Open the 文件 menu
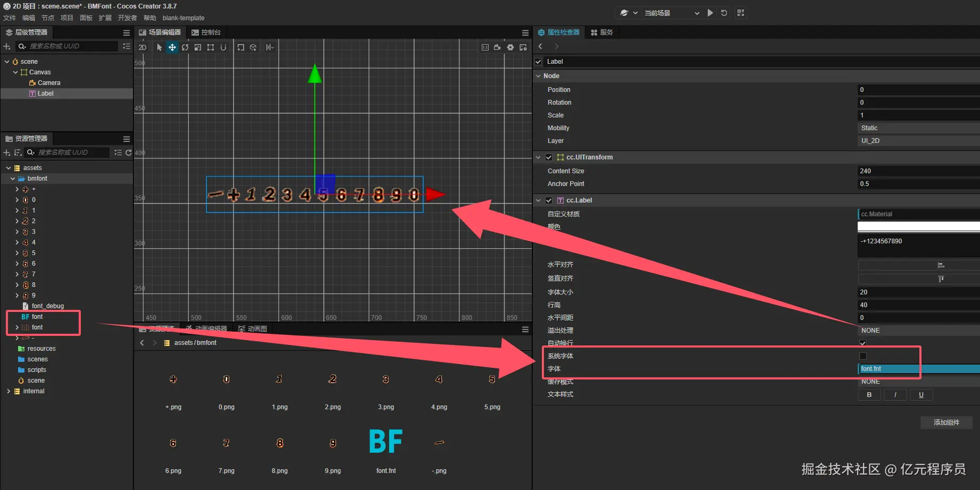Image resolution: width=980 pixels, height=490 pixels. [10, 18]
